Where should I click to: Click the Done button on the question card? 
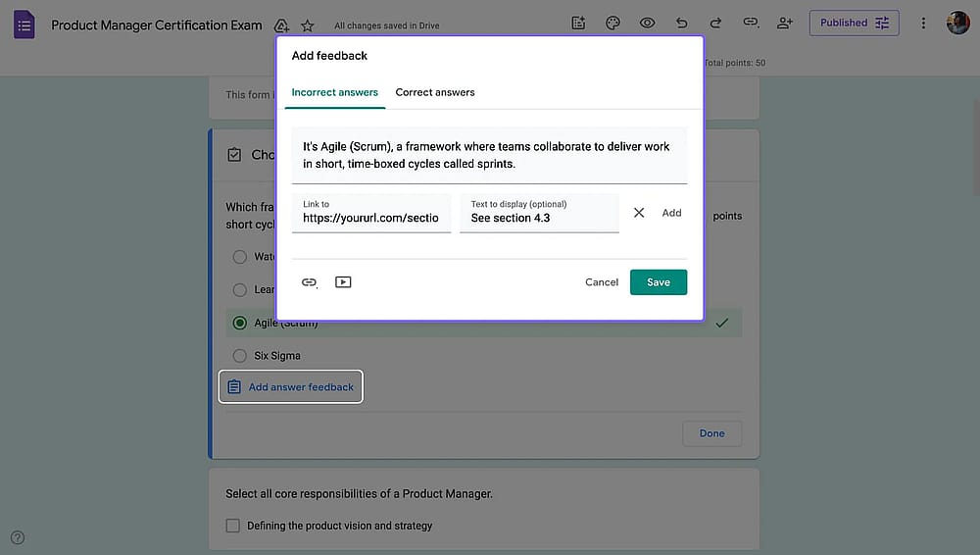click(711, 433)
